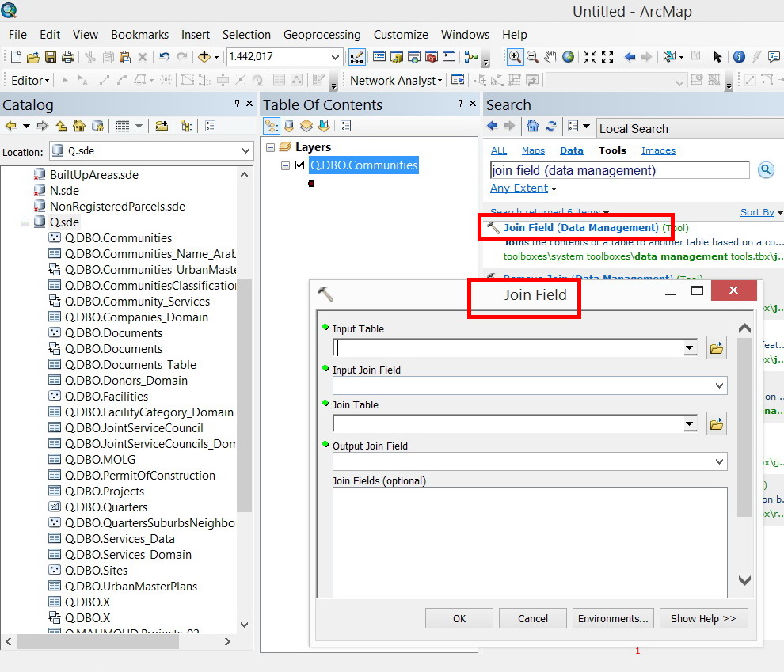The height and width of the screenshot is (672, 784).
Task: Click the Catalog horizontal scrollbar
Action: pyautogui.click(x=98, y=641)
